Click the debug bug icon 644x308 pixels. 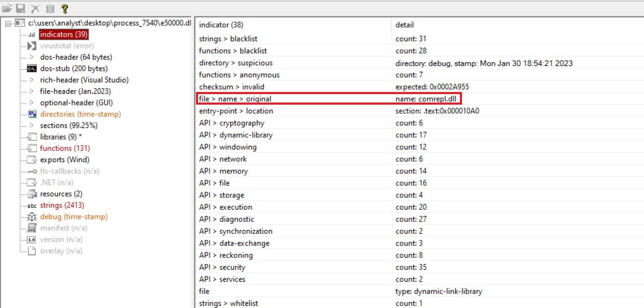click(32, 217)
